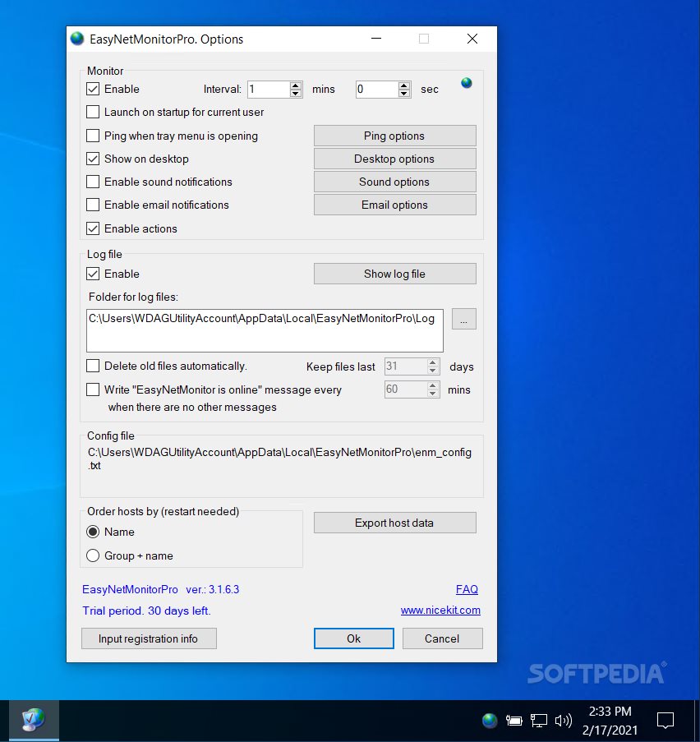Check Ping when tray menu is opening
The image size is (700, 742).
coord(93,136)
